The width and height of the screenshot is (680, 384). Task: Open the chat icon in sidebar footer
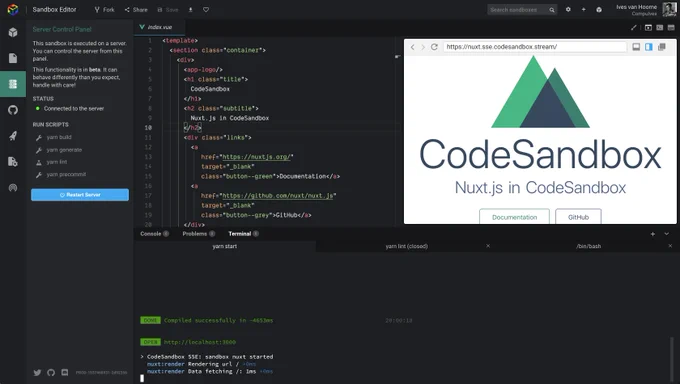coord(65,372)
